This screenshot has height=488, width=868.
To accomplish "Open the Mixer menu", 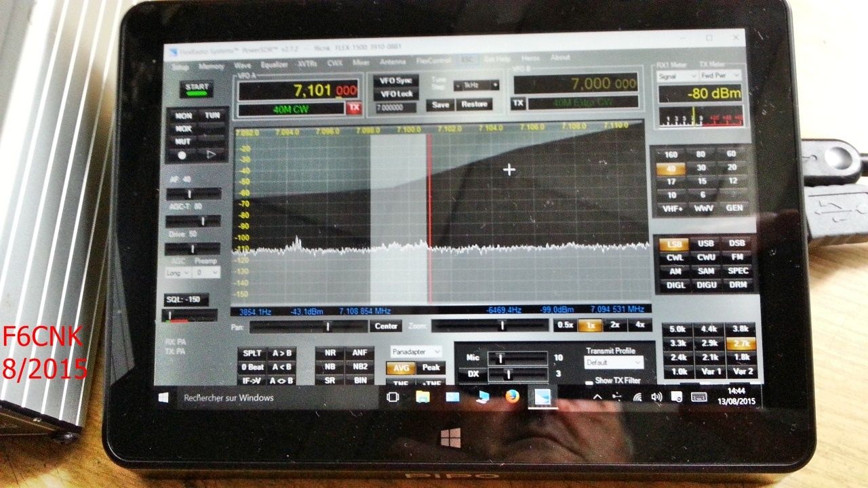I will pyautogui.click(x=361, y=63).
